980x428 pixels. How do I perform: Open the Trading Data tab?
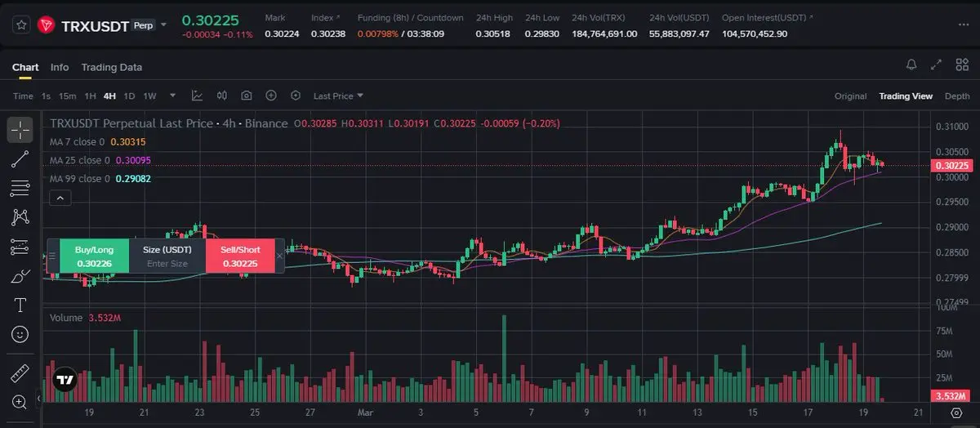pos(112,67)
